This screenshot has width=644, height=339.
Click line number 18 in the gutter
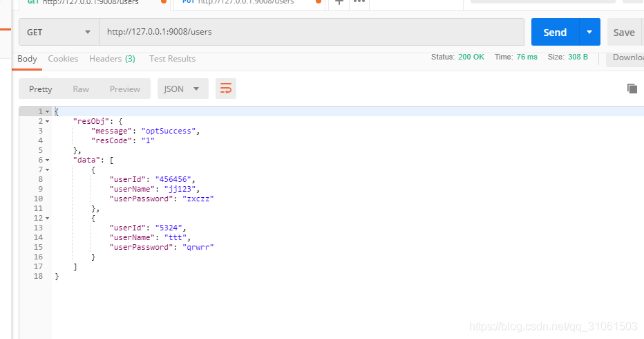coord(38,276)
